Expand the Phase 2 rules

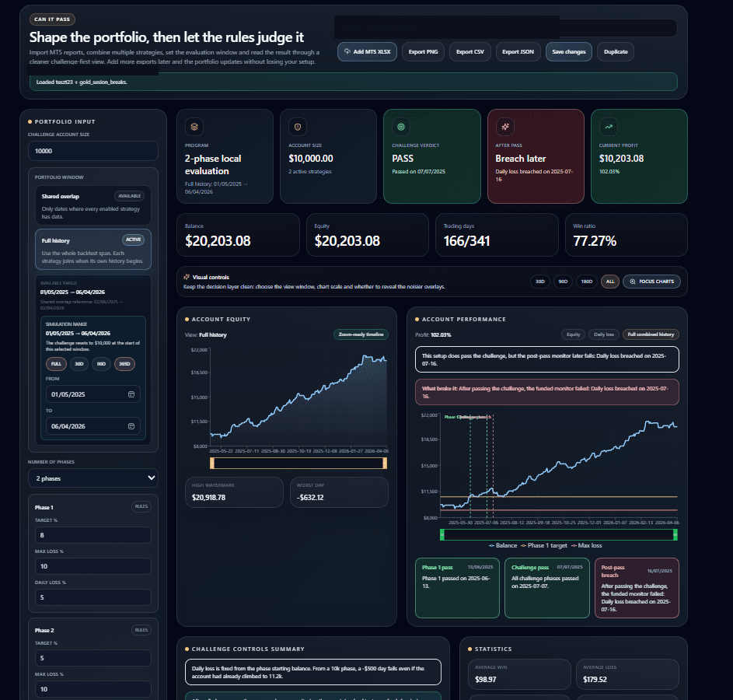click(141, 629)
